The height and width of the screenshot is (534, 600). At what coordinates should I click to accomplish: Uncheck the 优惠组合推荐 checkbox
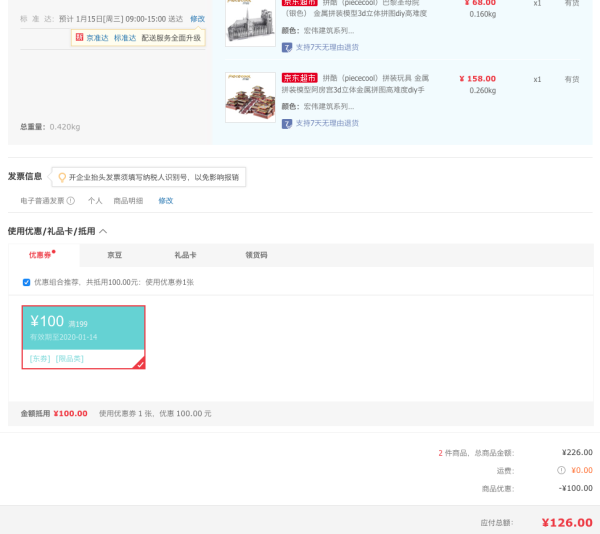(26, 282)
